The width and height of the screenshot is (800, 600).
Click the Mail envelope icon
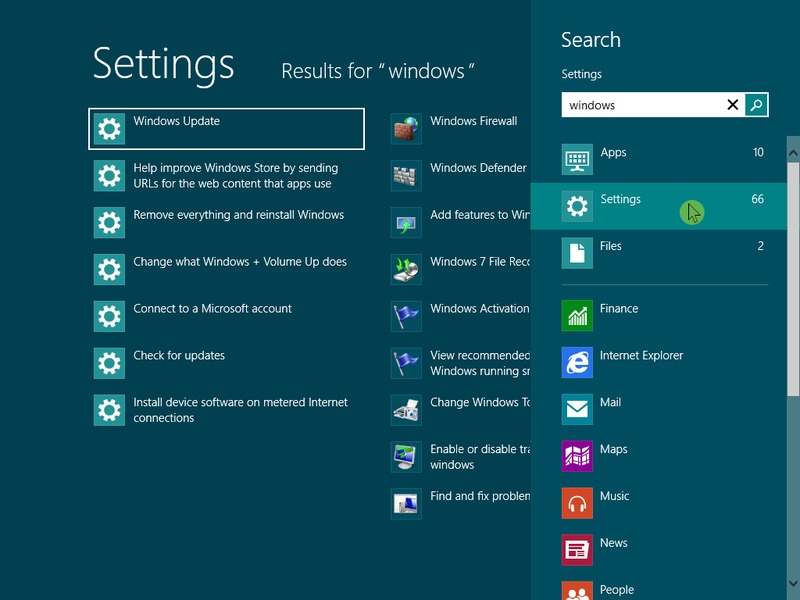click(x=577, y=410)
